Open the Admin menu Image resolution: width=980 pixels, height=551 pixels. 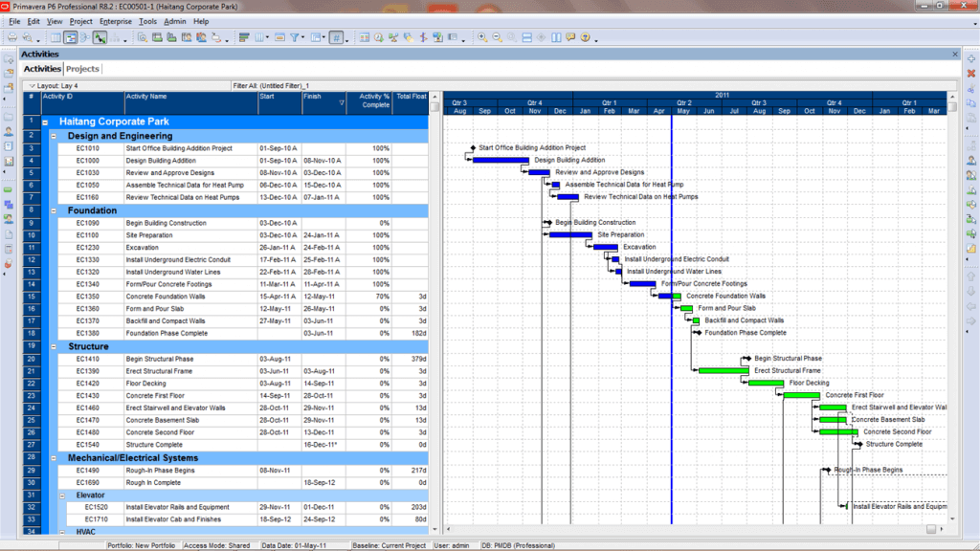point(175,21)
